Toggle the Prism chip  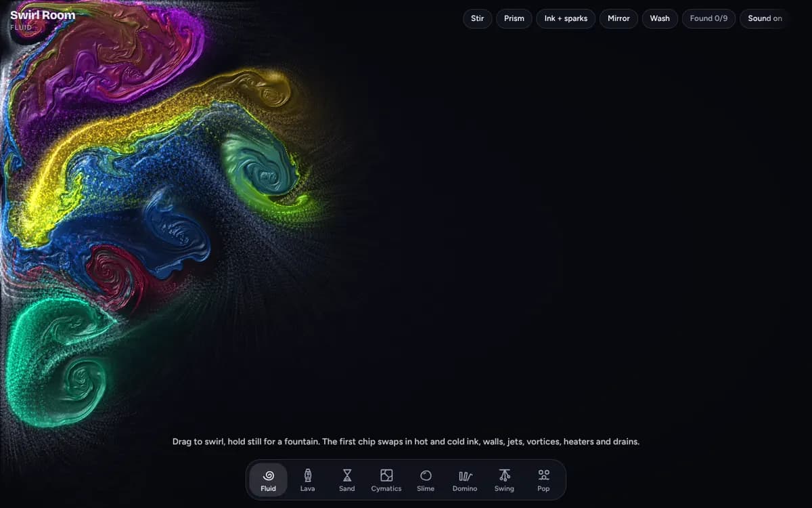514,18
